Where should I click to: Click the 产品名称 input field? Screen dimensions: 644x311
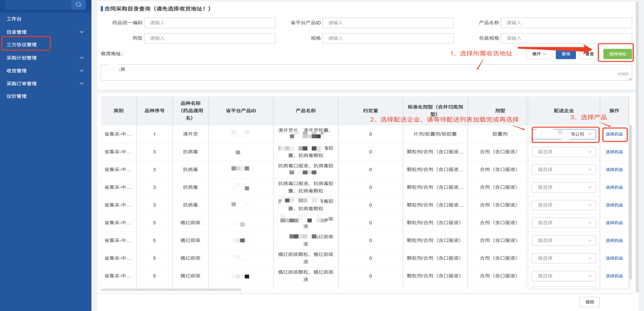point(566,23)
